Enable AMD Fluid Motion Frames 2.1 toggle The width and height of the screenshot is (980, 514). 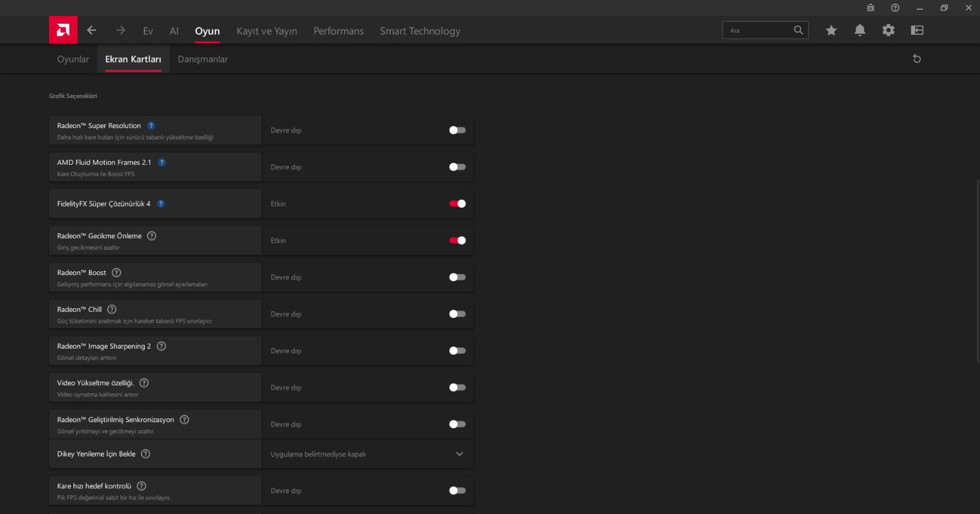tap(458, 167)
